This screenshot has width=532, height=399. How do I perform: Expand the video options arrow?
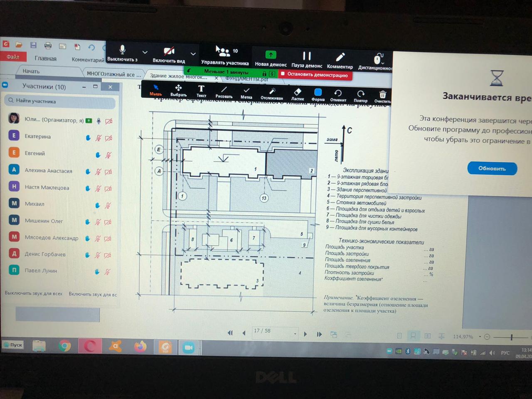(193, 54)
